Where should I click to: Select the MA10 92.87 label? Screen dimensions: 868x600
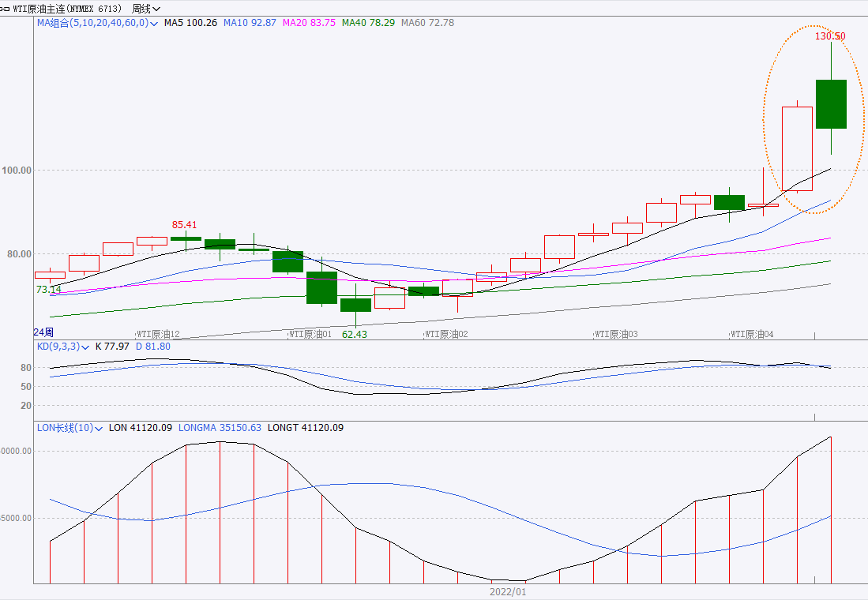tap(250, 23)
